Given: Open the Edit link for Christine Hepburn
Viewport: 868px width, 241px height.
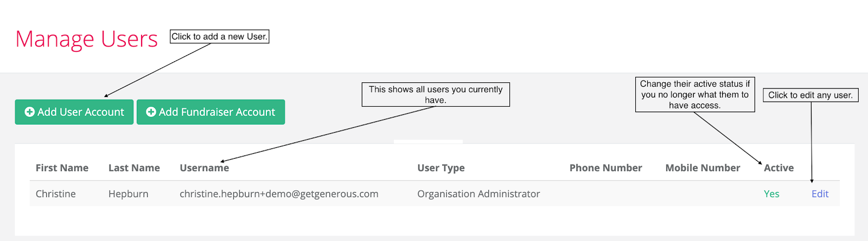Looking at the screenshot, I should [x=820, y=194].
